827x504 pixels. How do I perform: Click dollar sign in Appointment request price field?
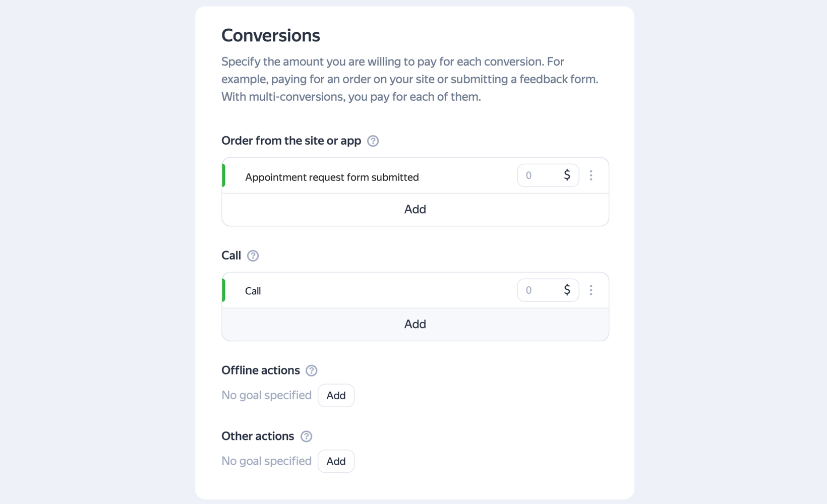pos(567,175)
